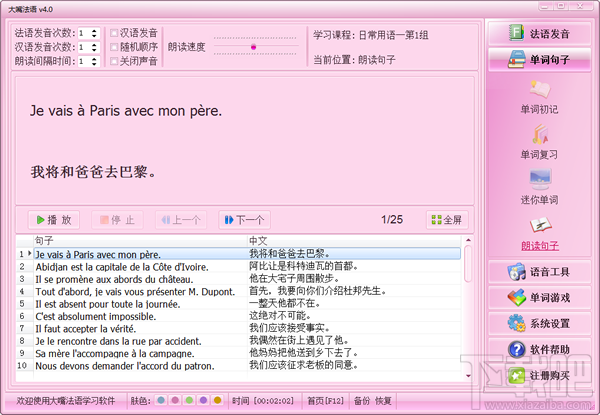This screenshot has height=415, width=600.
Task: Toggle the 关闭声音 mute checkbox
Action: [x=114, y=61]
